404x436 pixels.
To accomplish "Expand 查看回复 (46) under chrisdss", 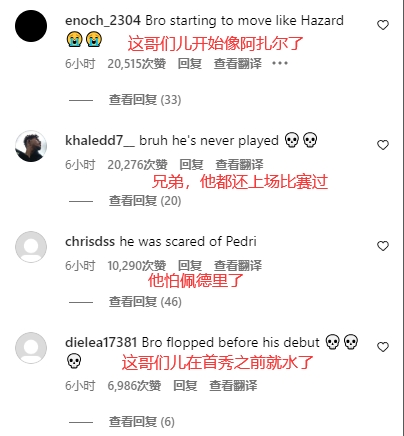I will click(145, 302).
